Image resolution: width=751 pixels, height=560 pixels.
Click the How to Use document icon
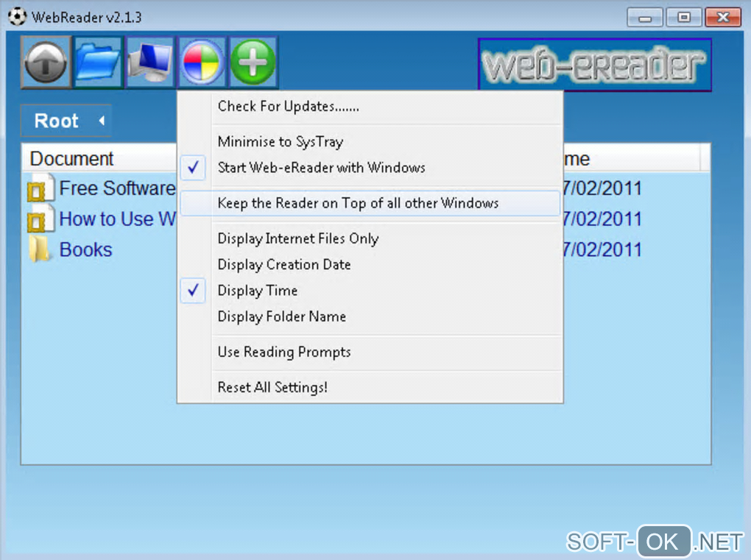(x=40, y=219)
